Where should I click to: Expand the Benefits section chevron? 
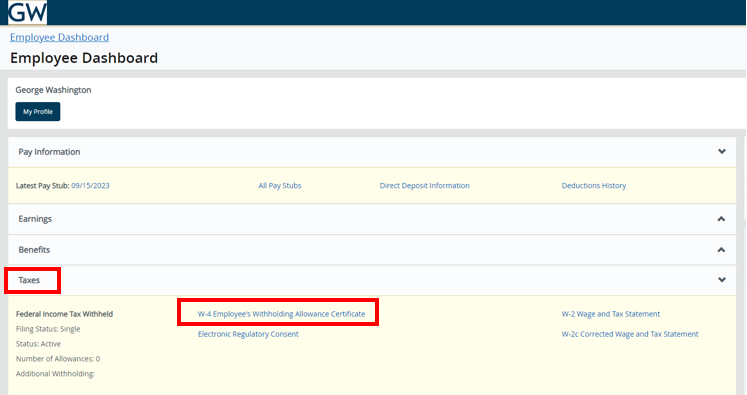[721, 250]
